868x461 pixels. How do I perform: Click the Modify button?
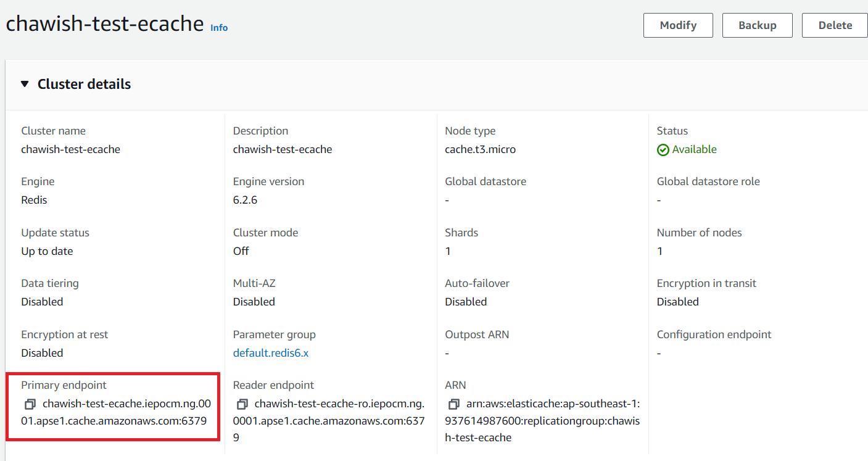(x=677, y=25)
